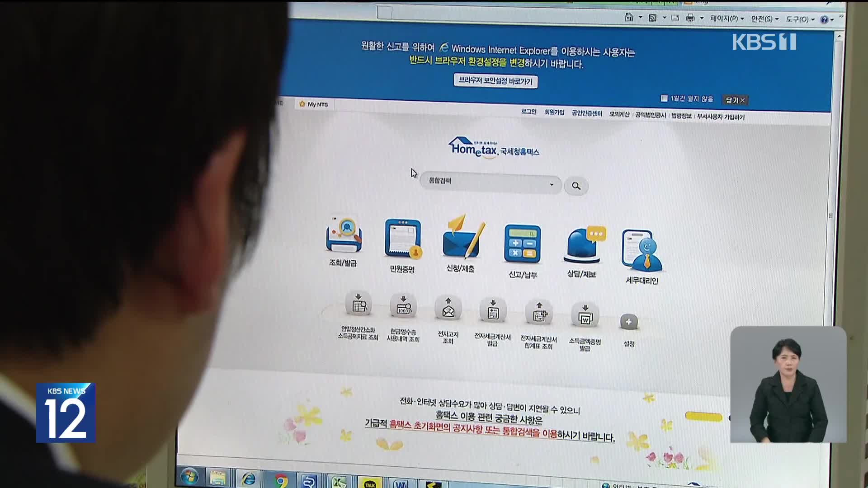This screenshot has width=868, height=488.
Task: Click the 회원가입 link
Action: [554, 112]
